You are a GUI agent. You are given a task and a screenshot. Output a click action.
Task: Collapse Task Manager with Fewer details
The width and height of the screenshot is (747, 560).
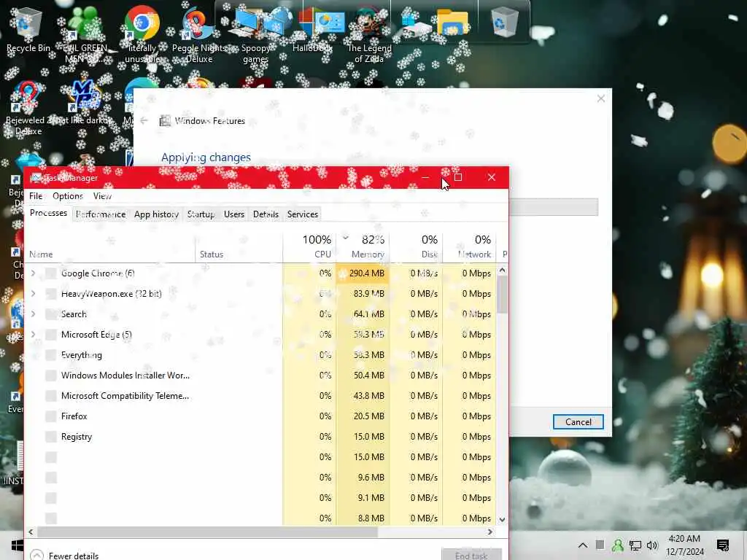pyautogui.click(x=64, y=556)
